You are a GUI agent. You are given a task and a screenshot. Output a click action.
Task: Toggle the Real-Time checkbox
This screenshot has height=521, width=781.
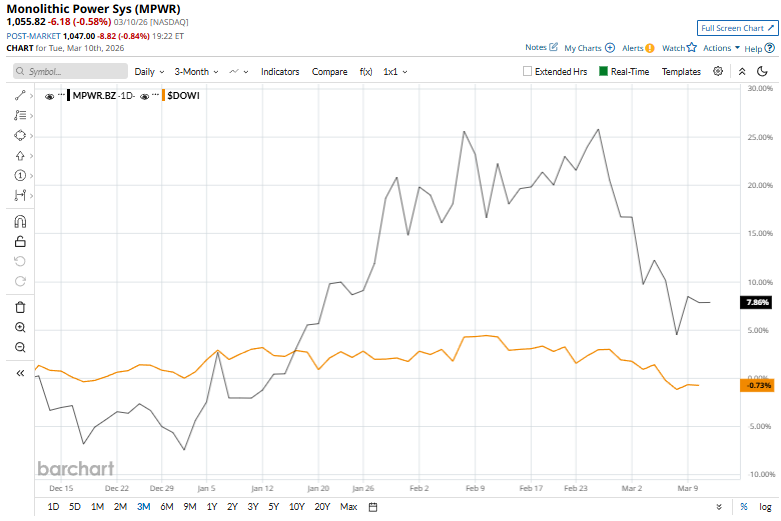[604, 72]
